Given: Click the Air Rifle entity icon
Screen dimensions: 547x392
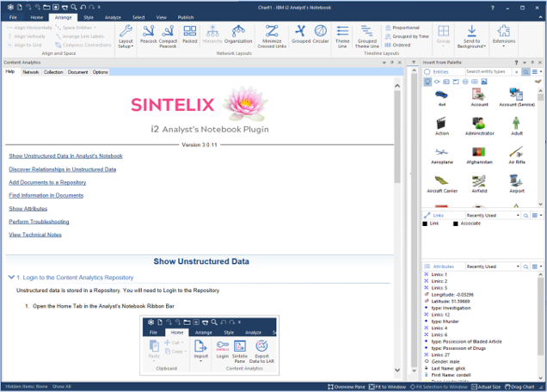Looking at the screenshot, I should tap(516, 151).
